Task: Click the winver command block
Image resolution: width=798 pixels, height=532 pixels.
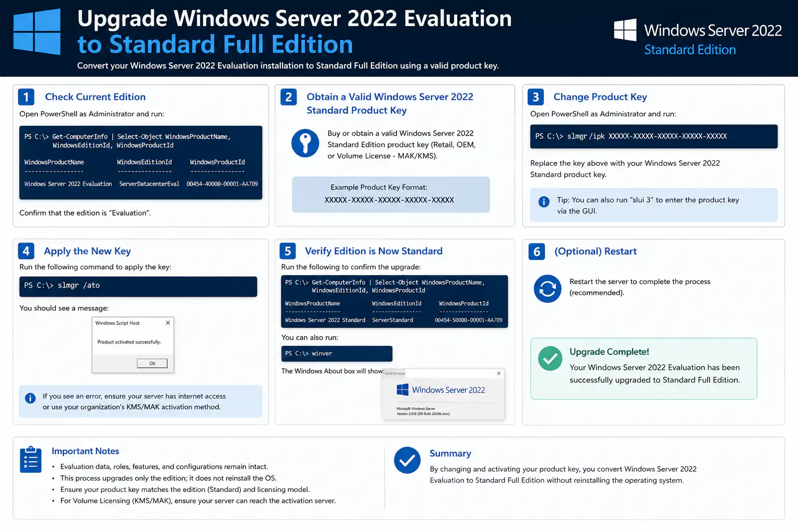Action: 337,354
